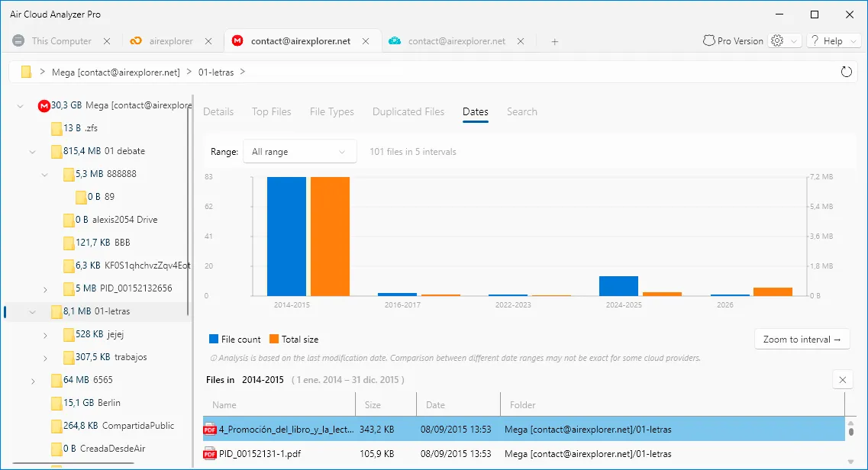This screenshot has height=470, width=868.
Task: Click the folder icon of 6565
Action: click(56, 380)
